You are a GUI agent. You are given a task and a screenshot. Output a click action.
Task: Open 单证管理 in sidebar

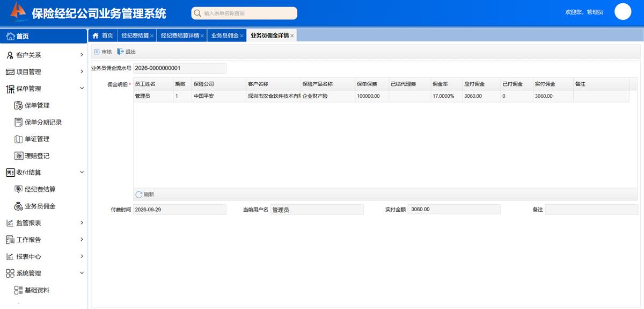tap(37, 139)
